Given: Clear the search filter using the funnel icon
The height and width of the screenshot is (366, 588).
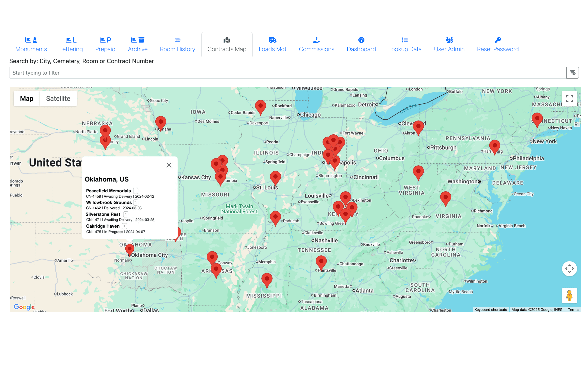Looking at the screenshot, I should [x=572, y=72].
